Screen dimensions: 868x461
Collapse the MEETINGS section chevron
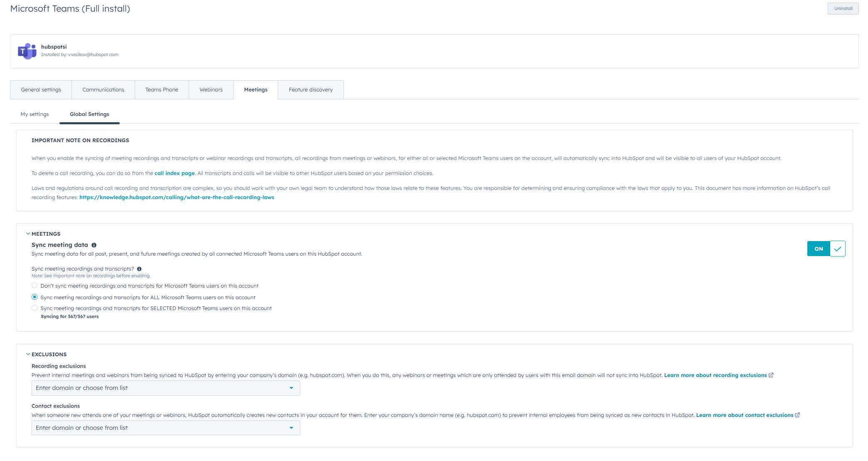pyautogui.click(x=28, y=234)
